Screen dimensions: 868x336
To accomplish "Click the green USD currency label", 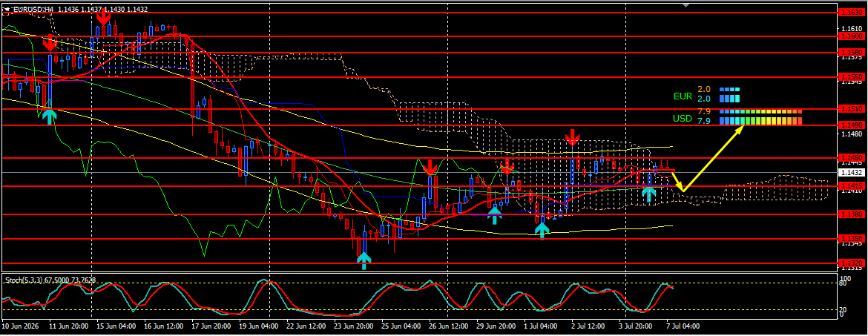I will (x=683, y=118).
